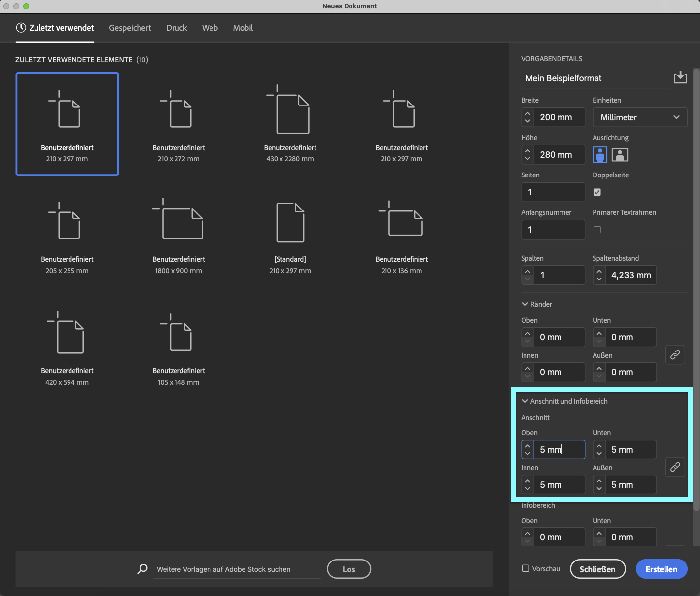
Task: Click the Erstellen button
Action: click(x=662, y=569)
